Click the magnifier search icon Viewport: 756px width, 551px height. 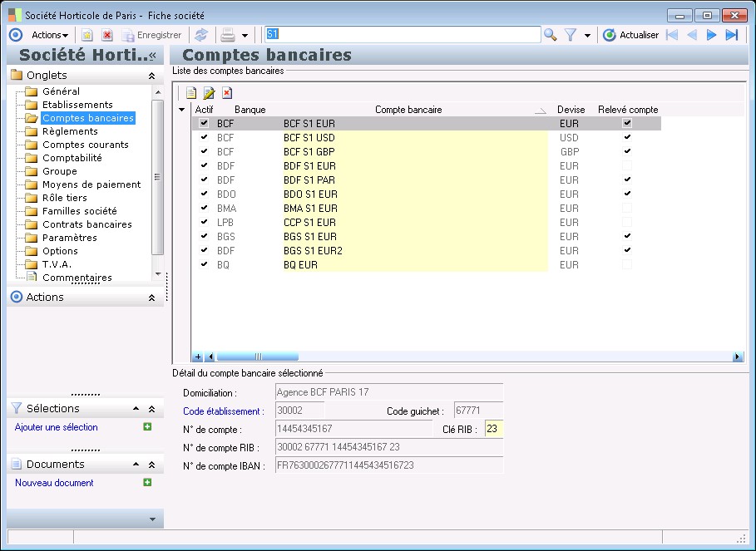tap(551, 35)
